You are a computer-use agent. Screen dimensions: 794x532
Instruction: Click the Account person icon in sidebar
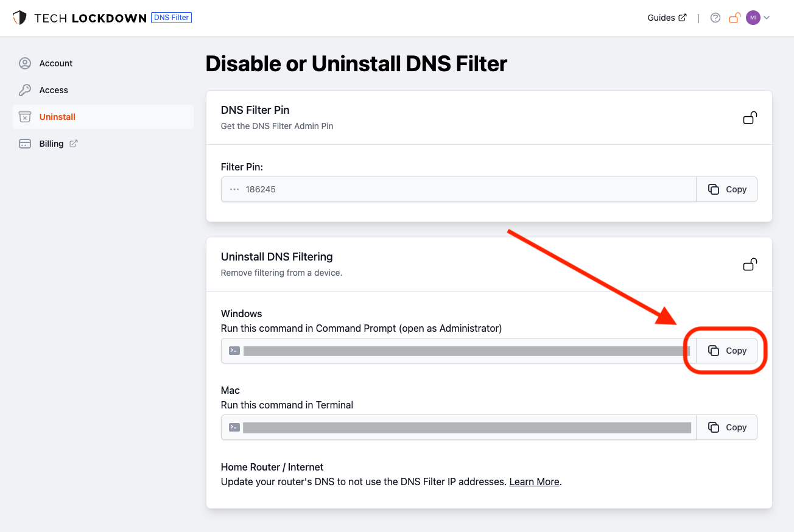coord(25,63)
